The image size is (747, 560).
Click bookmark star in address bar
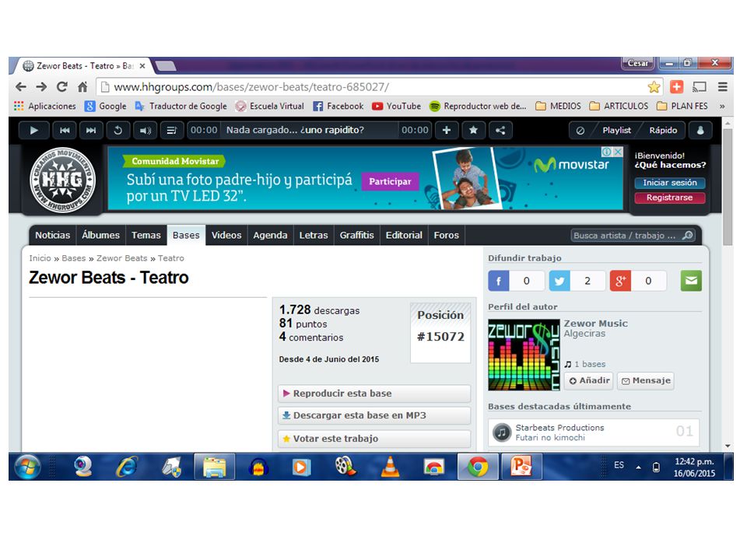pyautogui.click(x=654, y=86)
